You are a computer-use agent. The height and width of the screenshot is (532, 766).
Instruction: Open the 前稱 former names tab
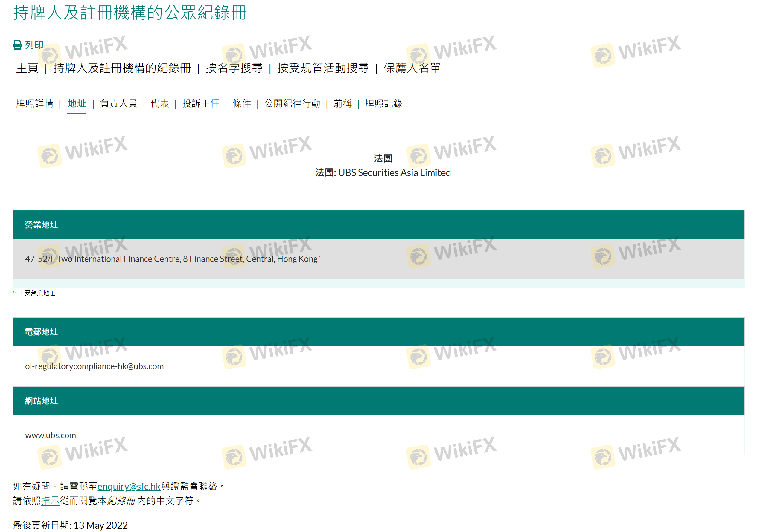[343, 103]
